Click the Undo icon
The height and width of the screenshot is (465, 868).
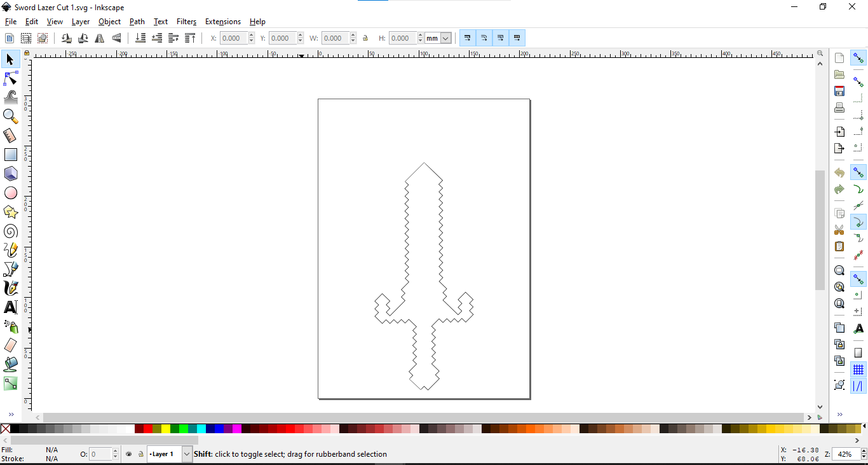pos(839,172)
